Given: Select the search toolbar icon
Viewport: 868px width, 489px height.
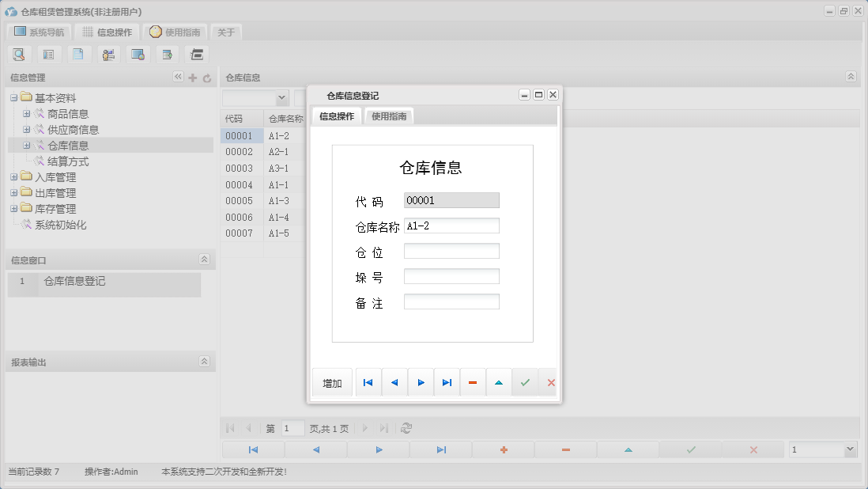Looking at the screenshot, I should tap(19, 54).
